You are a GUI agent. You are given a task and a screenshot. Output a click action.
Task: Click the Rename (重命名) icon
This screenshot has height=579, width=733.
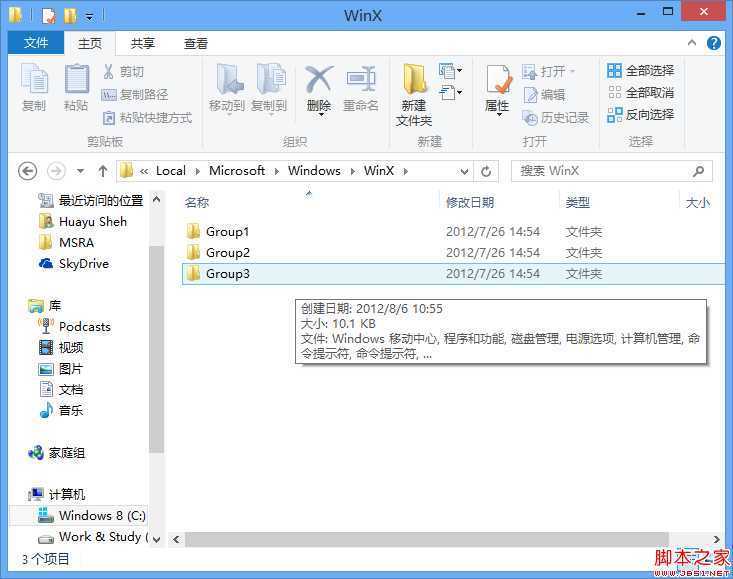point(361,79)
